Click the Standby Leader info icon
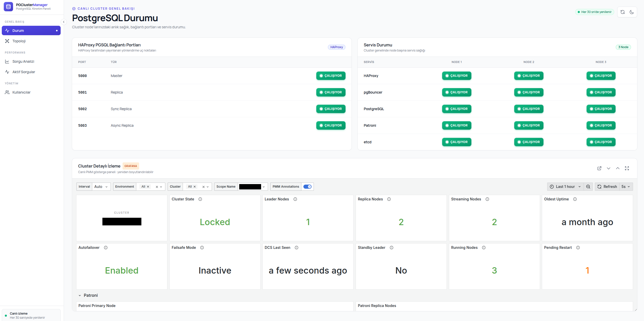 coord(392,248)
